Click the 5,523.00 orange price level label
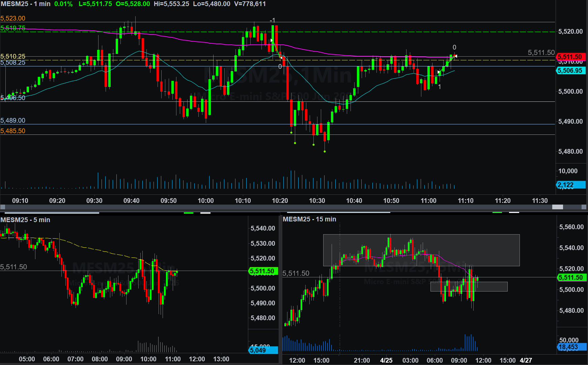Screen dimensions: 588x365 [x=13, y=18]
